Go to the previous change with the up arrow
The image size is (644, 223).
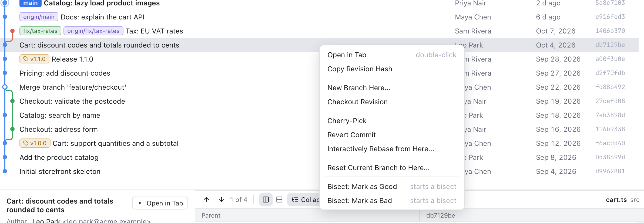pos(206,200)
